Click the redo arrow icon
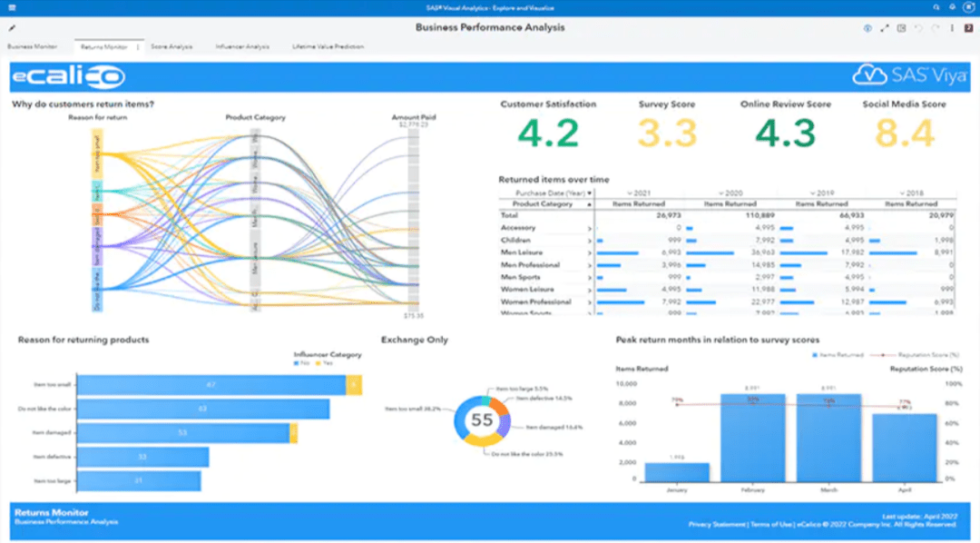The width and height of the screenshot is (980, 543). coord(936,28)
